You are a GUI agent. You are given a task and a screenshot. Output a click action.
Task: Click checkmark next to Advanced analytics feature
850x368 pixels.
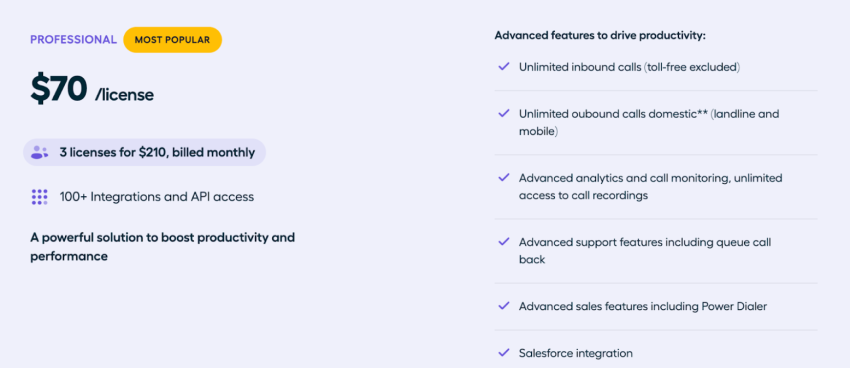tap(504, 178)
